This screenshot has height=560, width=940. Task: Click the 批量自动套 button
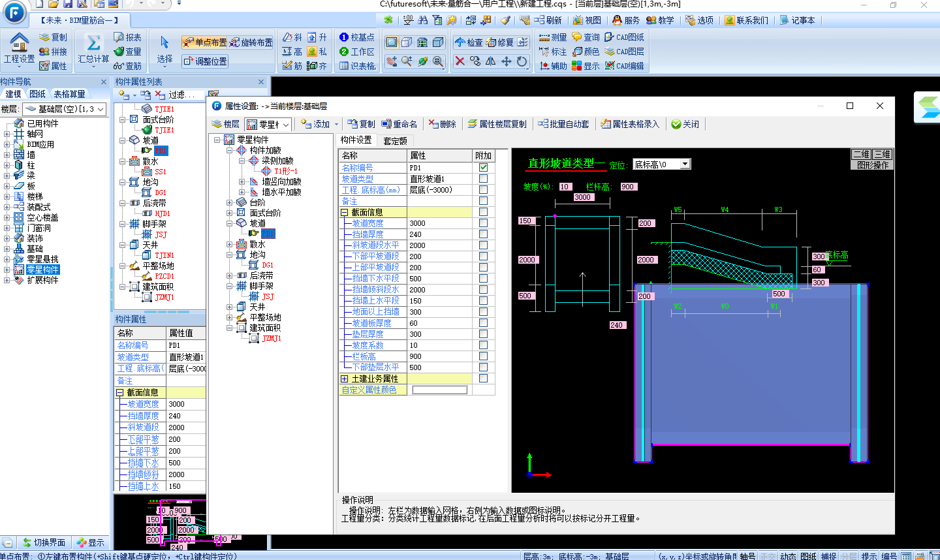563,124
